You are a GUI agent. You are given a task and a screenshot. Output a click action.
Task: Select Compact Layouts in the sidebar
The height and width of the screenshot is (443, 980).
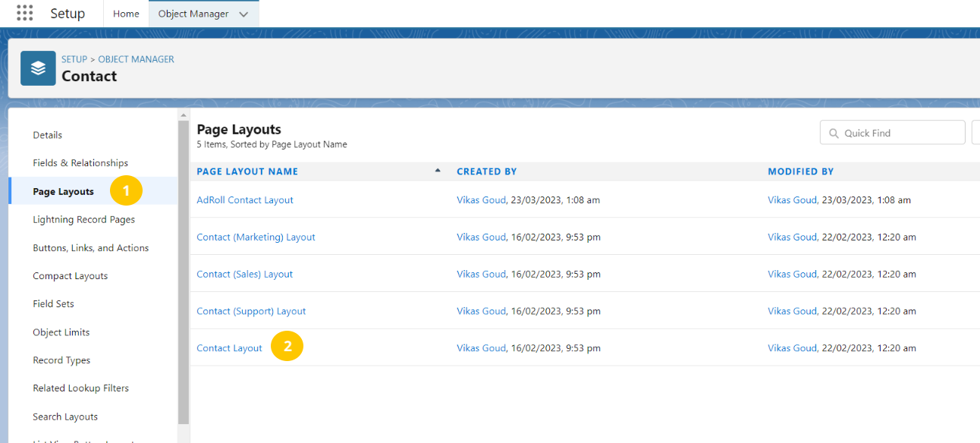point(71,276)
